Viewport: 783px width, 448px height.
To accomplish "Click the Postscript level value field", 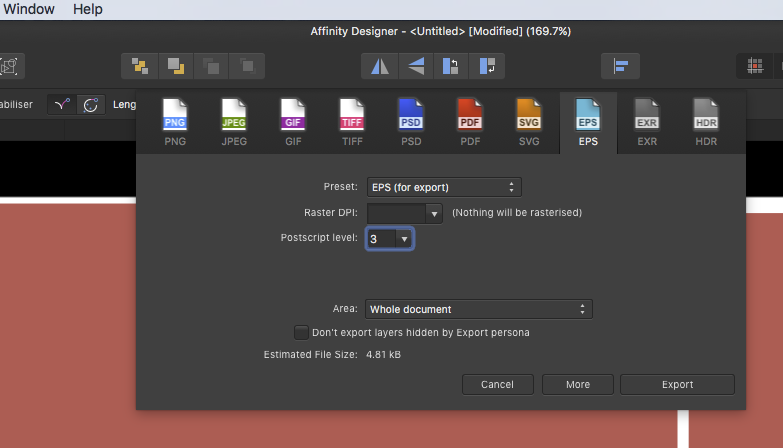I will click(382, 239).
